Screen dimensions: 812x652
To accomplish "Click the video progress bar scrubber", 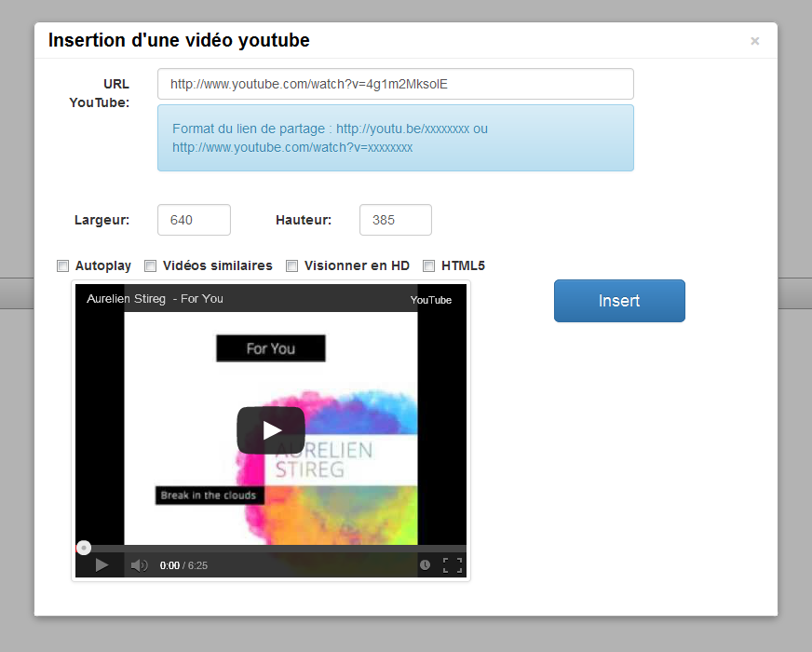I will pyautogui.click(x=84, y=548).
